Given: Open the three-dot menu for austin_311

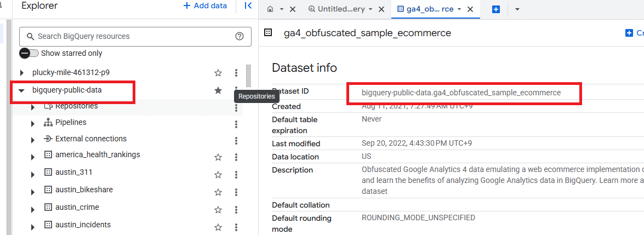Looking at the screenshot, I should coord(236,174).
